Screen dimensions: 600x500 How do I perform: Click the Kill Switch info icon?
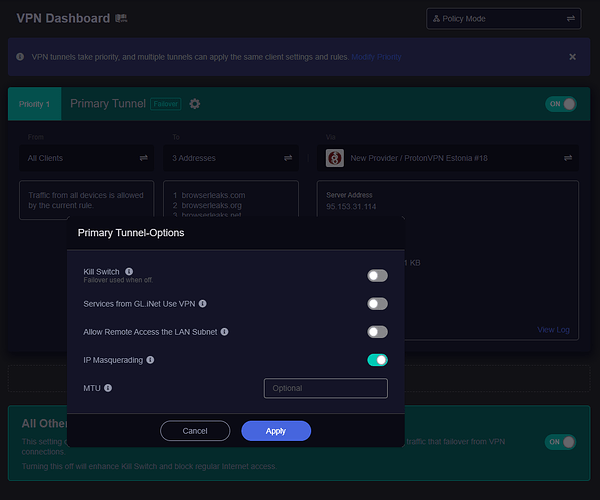[x=130, y=271]
